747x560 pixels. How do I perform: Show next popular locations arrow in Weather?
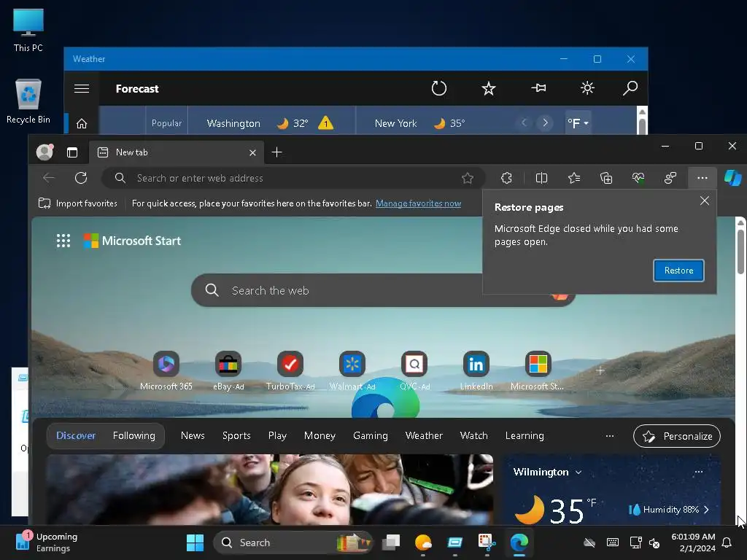tap(545, 122)
